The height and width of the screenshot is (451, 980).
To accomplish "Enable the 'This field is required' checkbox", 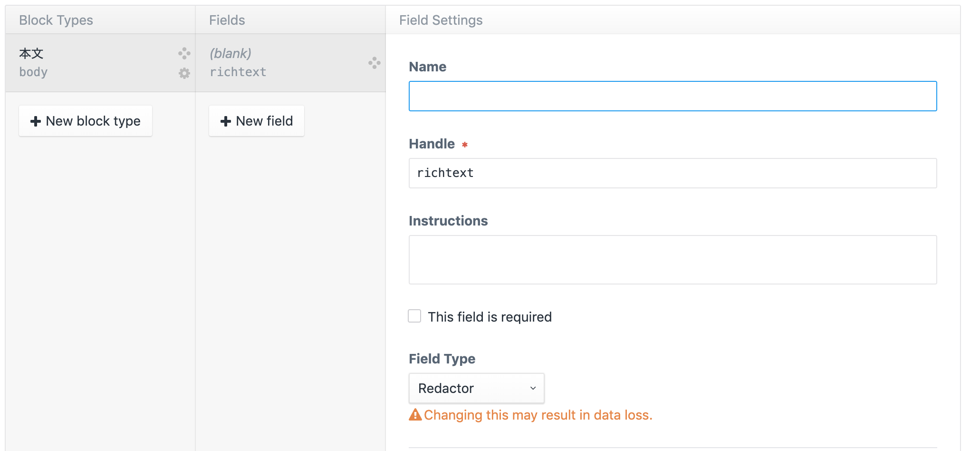I will point(414,316).
